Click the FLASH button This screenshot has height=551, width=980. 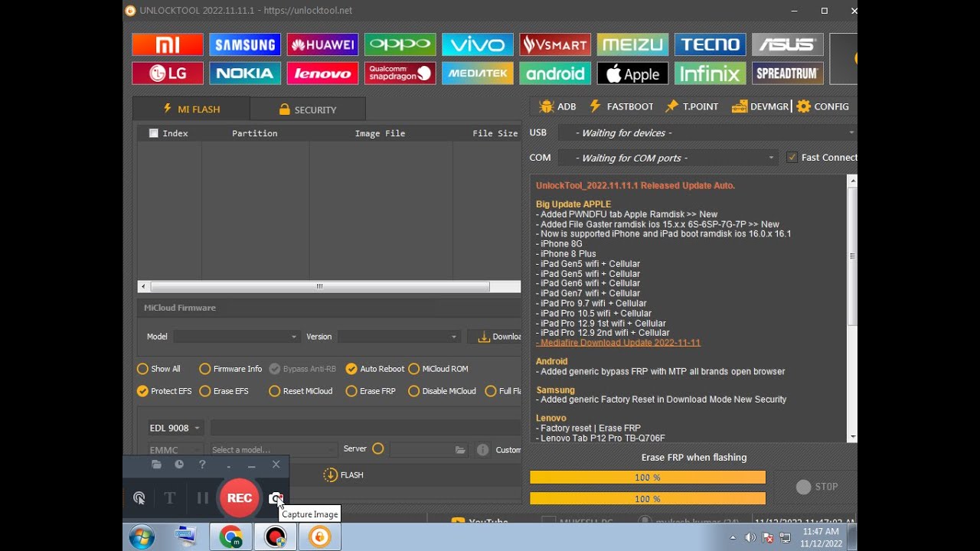[343, 475]
